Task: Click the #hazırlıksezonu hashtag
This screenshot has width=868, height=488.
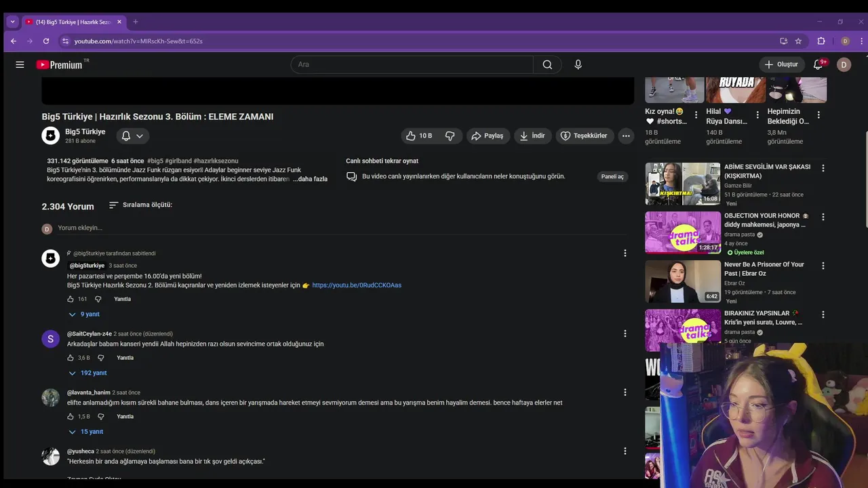Action: pos(216,161)
